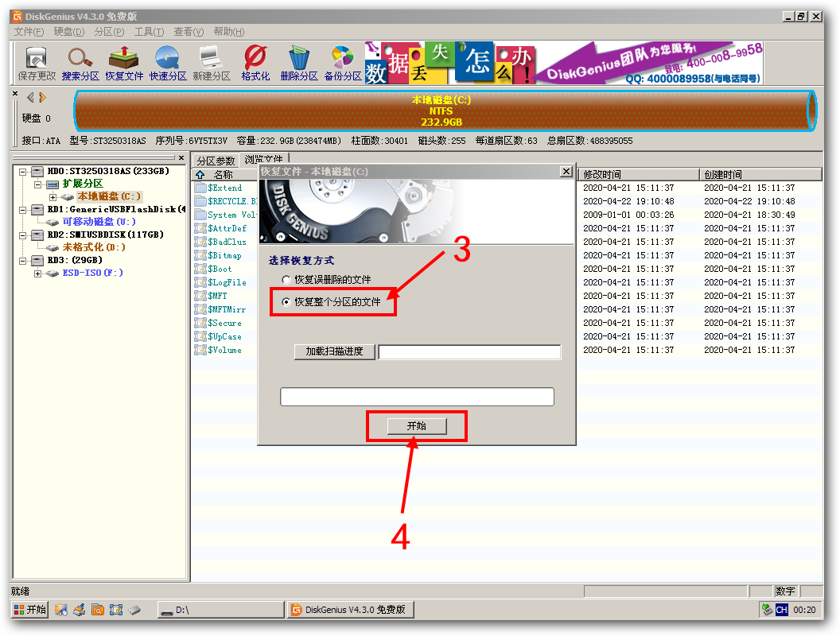Viewport: 840px width, 636px height.
Task: Click the 快速分区 quick partition icon
Action: (168, 64)
